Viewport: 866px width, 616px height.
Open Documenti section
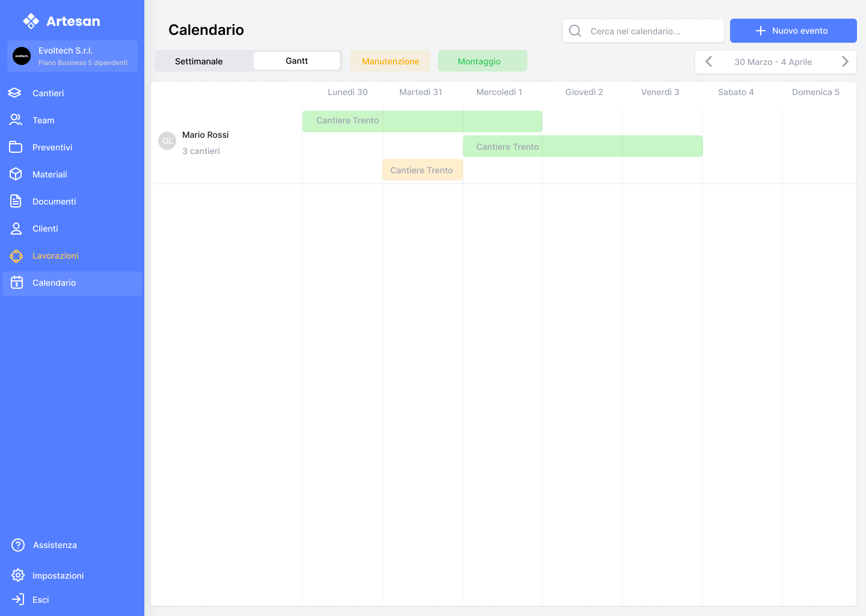point(54,202)
